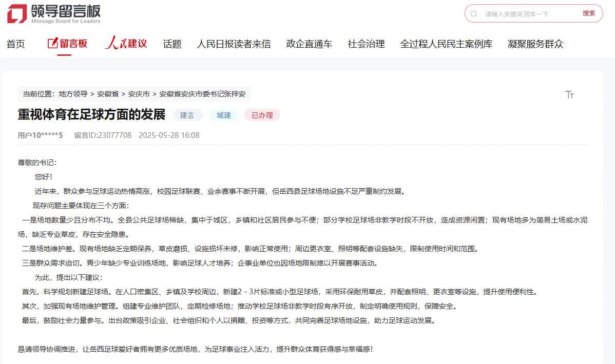Screen dimensions: 615x364
Task: Open the 人民建议 section
Action: tap(126, 43)
